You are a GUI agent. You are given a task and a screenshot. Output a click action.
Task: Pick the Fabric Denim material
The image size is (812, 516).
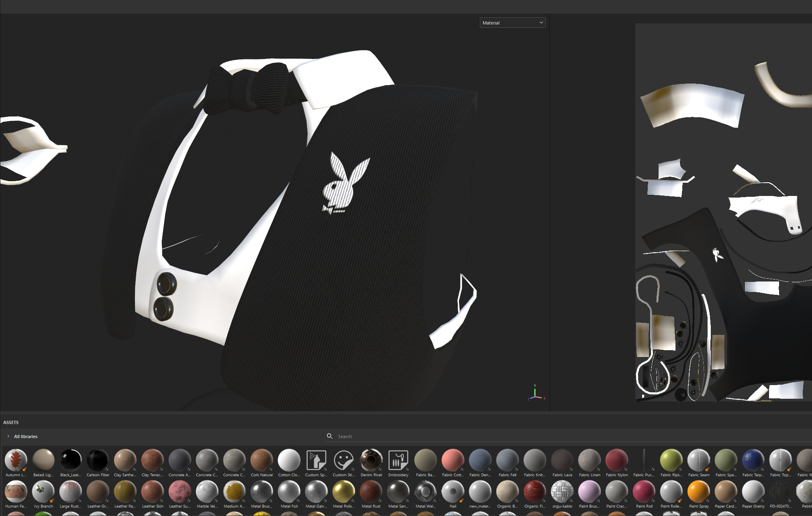[x=480, y=460]
